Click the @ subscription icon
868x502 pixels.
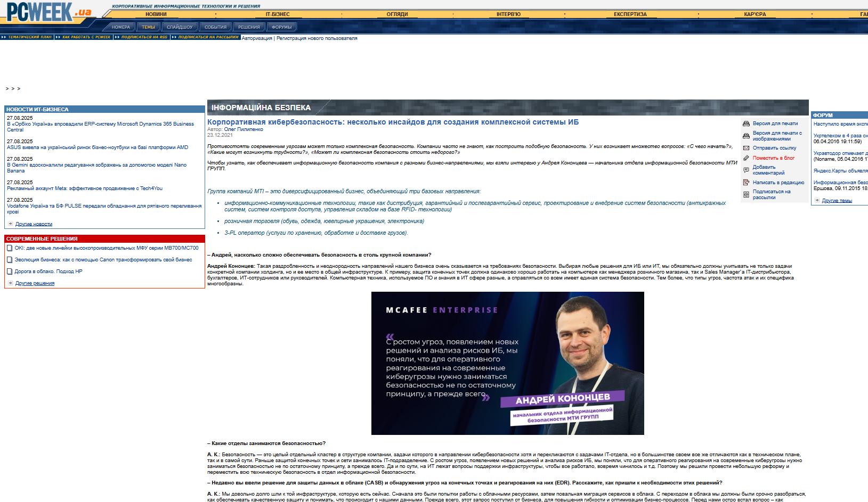[746, 194]
